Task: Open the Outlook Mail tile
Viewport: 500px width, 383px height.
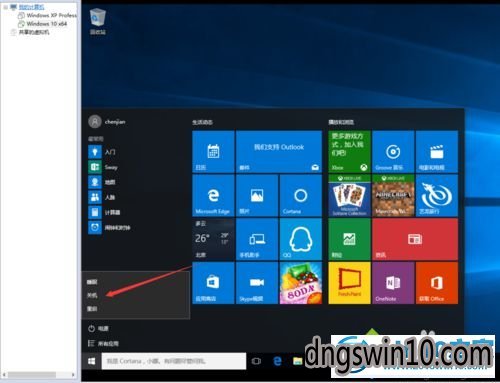Action: tap(279, 152)
